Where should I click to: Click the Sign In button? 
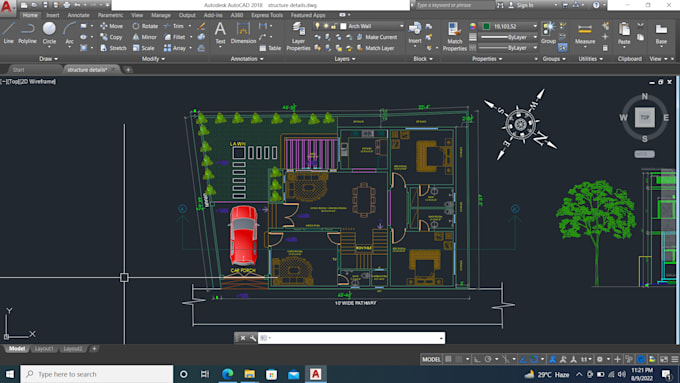(x=521, y=5)
